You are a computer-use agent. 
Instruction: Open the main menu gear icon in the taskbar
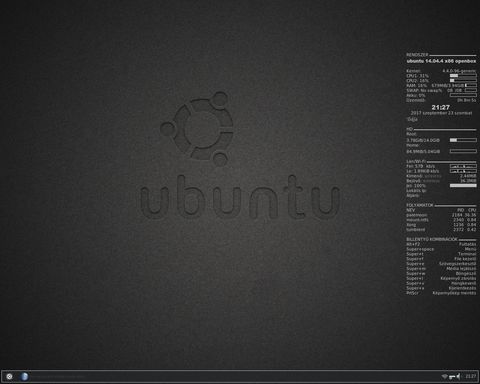(x=9, y=376)
